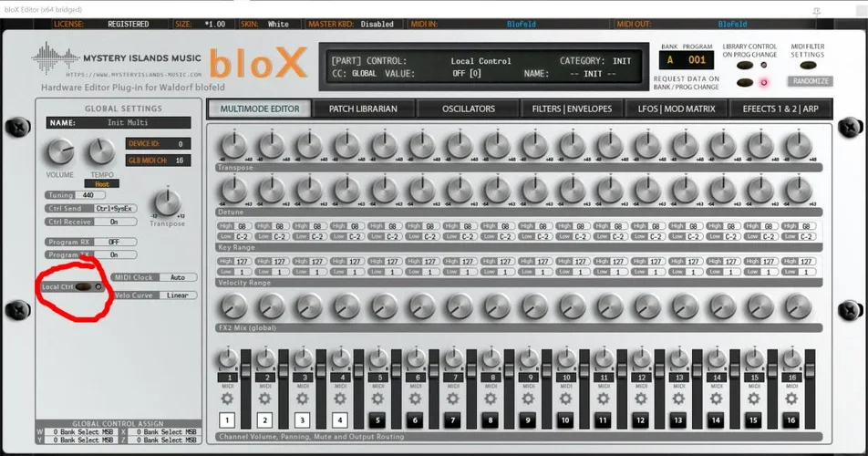Switch to the Multimode Editor tab
Image resolution: width=868 pixels, height=456 pixels.
coord(260,109)
